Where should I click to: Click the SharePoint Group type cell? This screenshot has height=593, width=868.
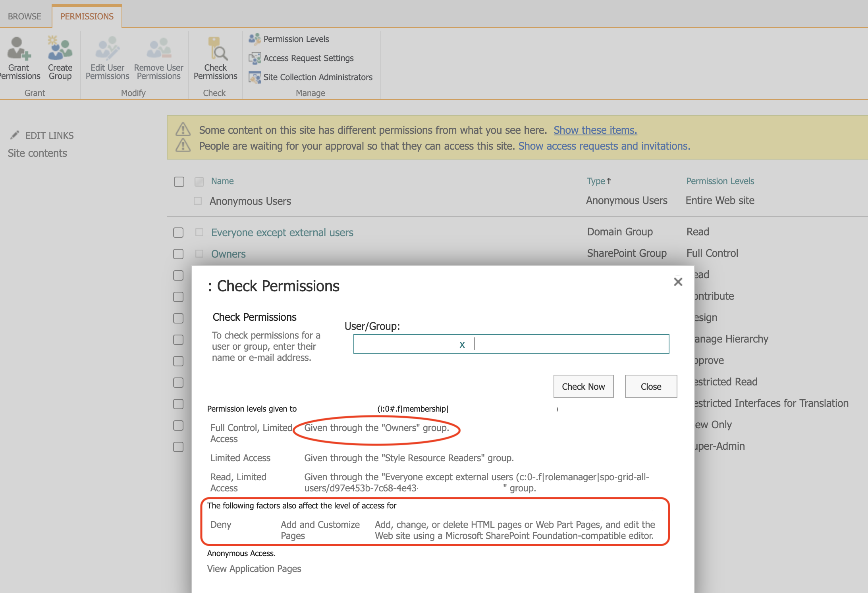pyautogui.click(x=627, y=253)
